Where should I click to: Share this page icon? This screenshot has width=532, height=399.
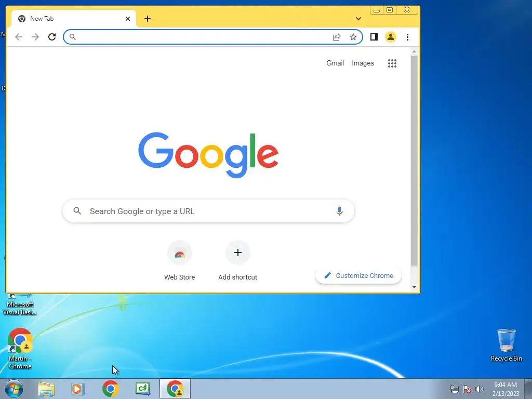tap(337, 37)
